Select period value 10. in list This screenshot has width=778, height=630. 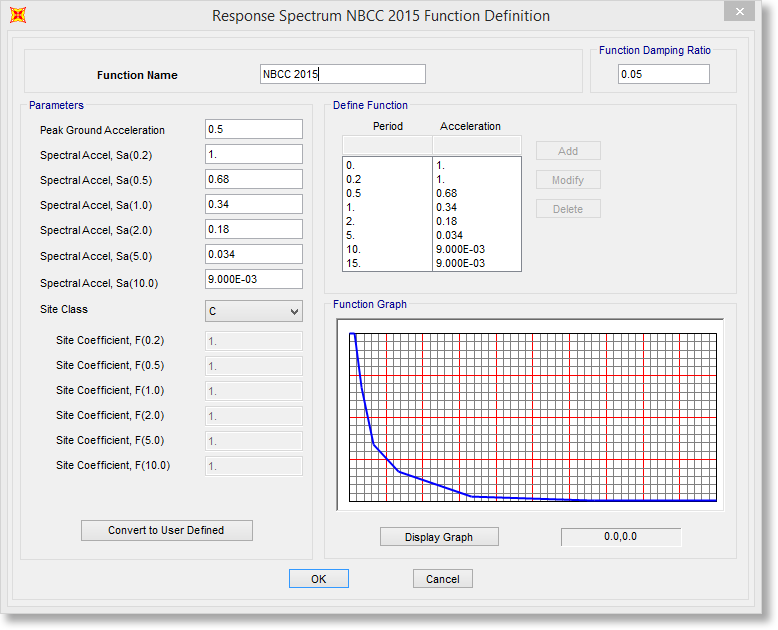click(x=353, y=249)
